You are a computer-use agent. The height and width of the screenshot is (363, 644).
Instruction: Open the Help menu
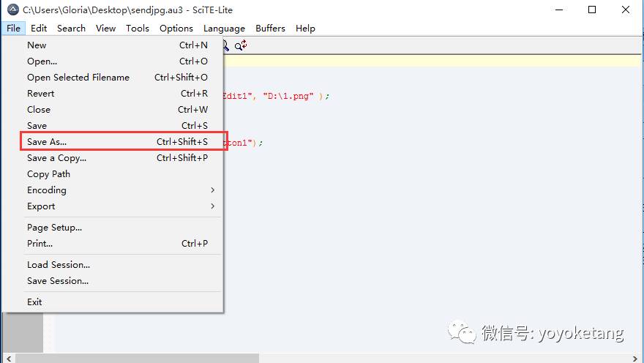[x=305, y=29]
